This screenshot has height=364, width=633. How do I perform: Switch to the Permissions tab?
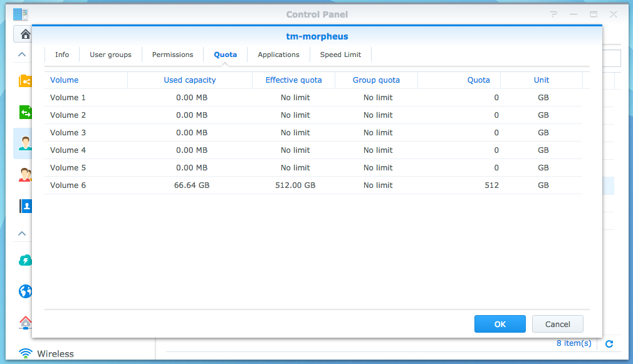(x=172, y=55)
